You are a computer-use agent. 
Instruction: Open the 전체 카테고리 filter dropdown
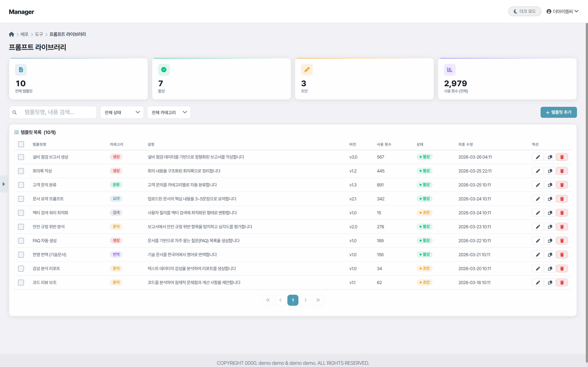pyautogui.click(x=169, y=112)
